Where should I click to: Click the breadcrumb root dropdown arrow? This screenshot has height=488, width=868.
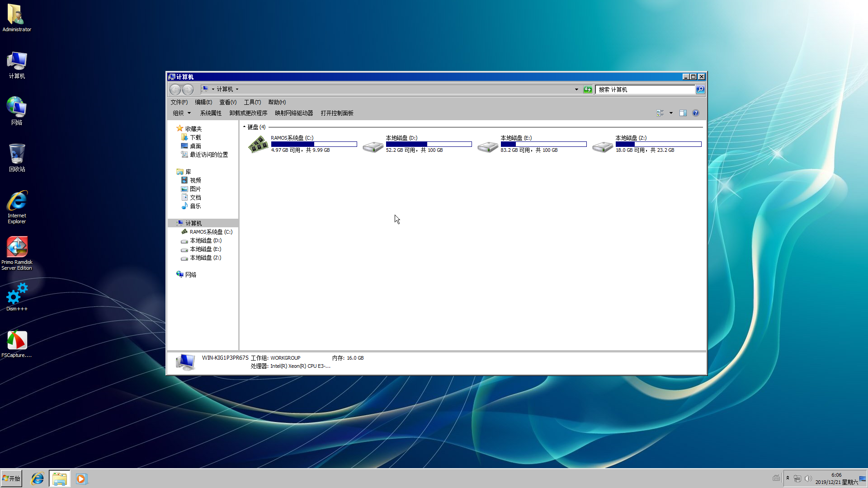pyautogui.click(x=213, y=89)
